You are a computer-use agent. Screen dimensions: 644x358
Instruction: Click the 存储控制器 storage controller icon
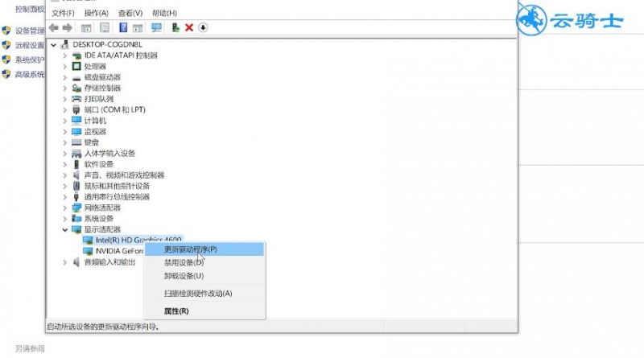[x=76, y=88]
